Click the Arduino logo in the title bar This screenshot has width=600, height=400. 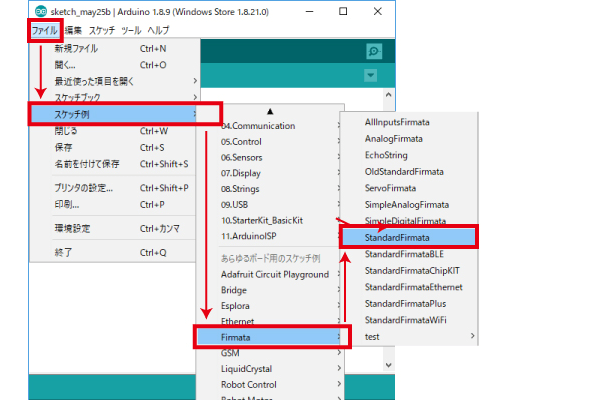tap(41, 11)
